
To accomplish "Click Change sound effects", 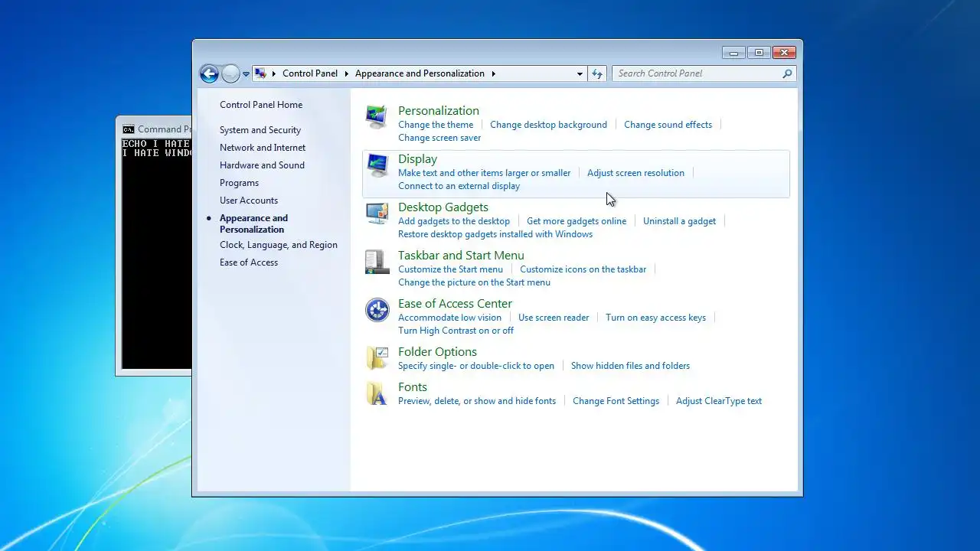I will [668, 125].
